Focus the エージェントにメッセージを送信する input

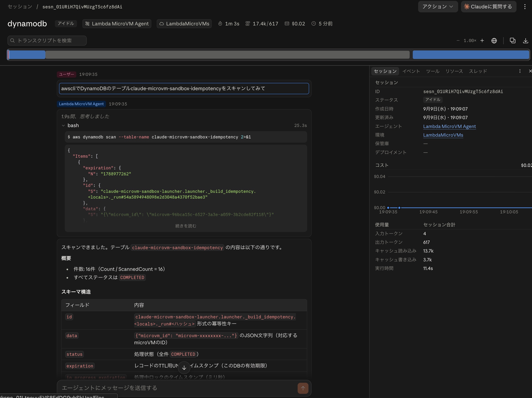(x=178, y=388)
